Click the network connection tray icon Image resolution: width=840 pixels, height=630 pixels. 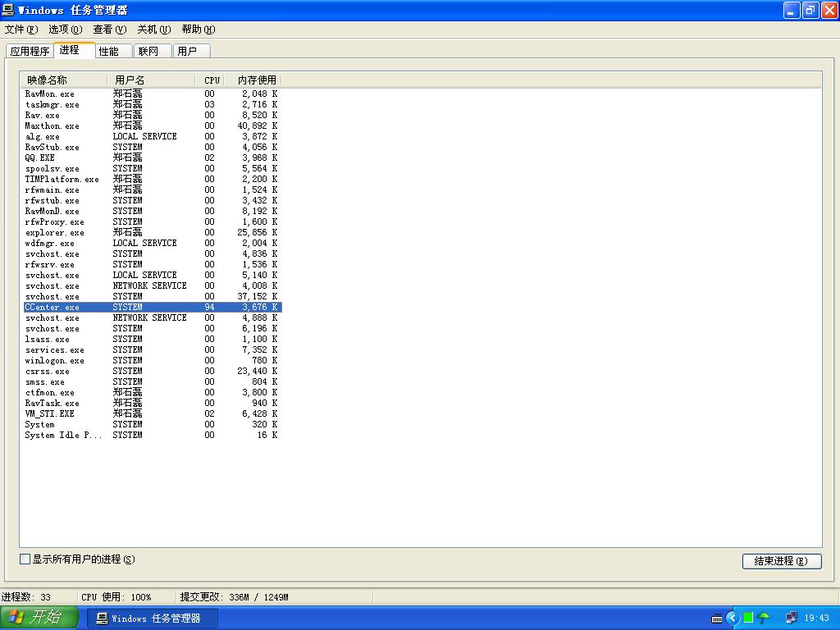point(791,619)
